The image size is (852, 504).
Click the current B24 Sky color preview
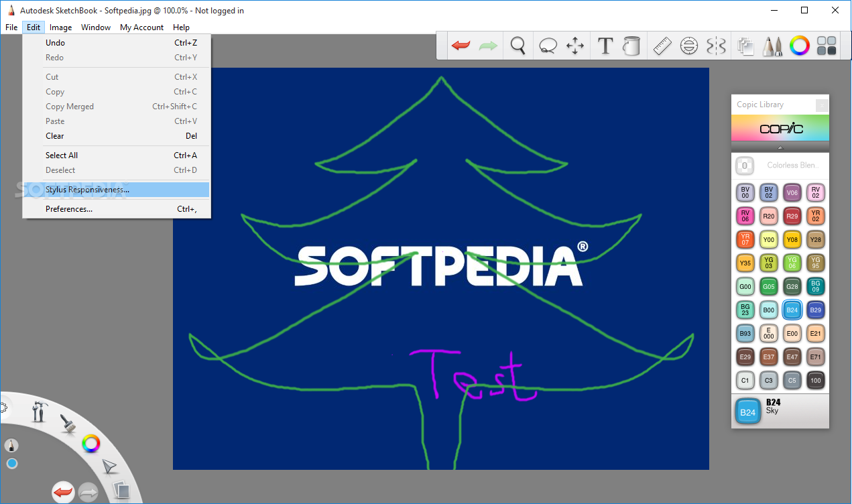(x=748, y=412)
